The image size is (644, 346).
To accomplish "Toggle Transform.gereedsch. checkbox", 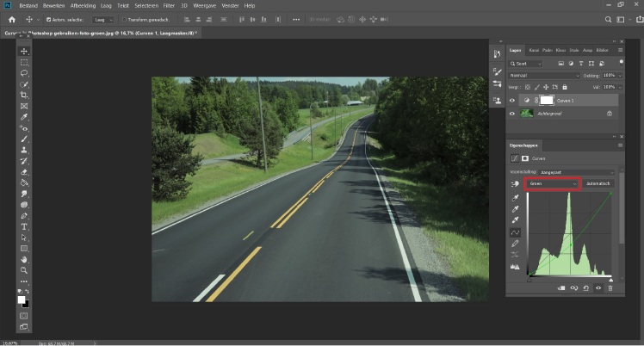I will tap(124, 19).
